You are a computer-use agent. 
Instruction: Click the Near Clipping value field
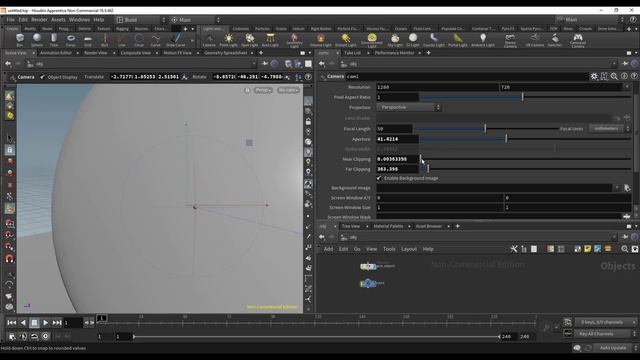[x=398, y=159]
